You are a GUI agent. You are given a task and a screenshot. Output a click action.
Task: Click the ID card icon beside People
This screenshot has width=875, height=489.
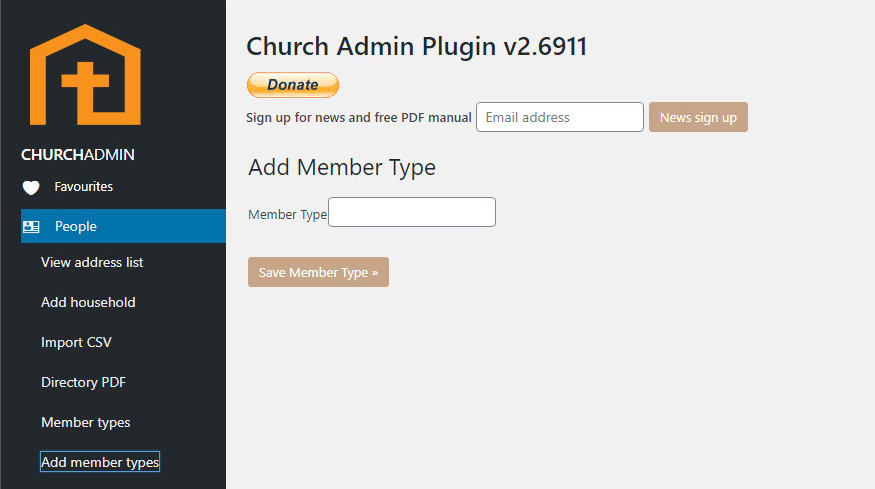31,227
